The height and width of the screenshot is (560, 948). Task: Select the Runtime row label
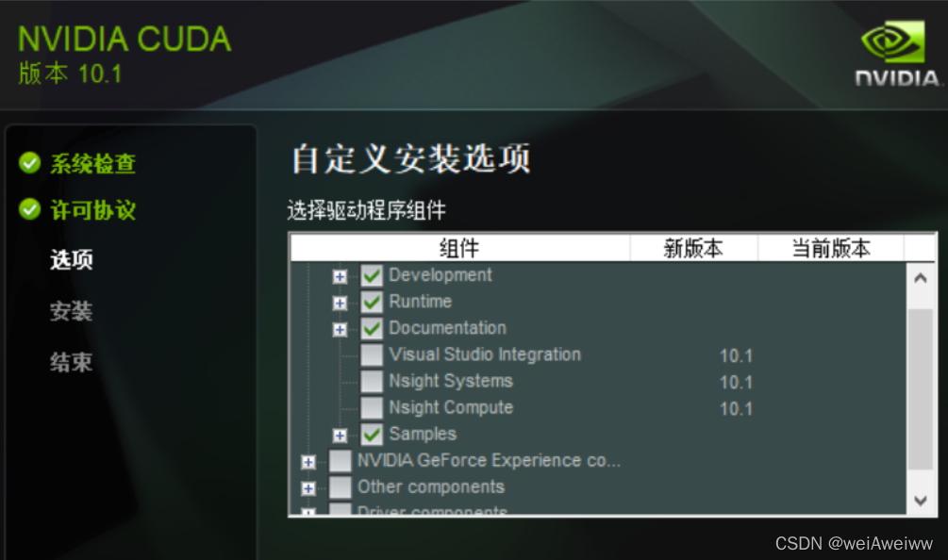point(420,302)
